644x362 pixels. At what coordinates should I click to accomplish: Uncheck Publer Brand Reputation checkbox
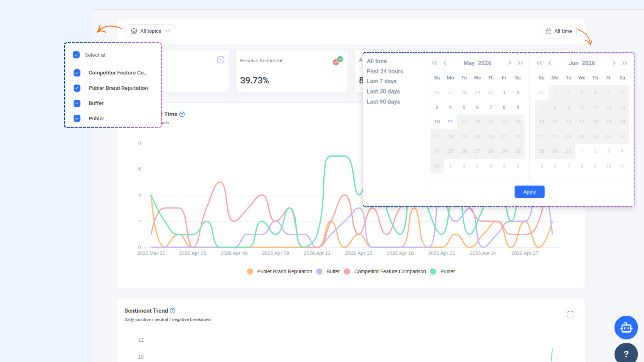click(x=77, y=88)
